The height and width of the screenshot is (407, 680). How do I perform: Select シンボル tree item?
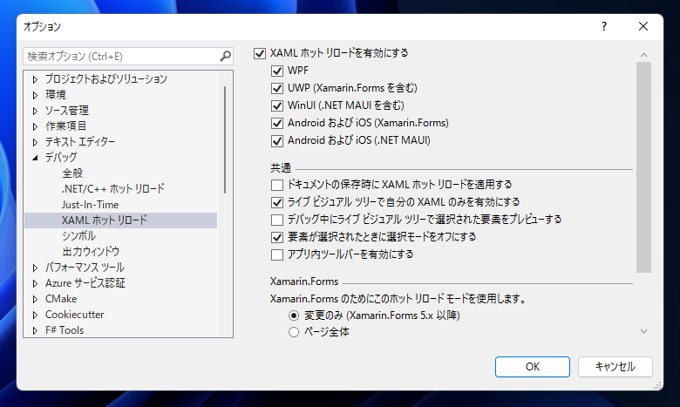tap(79, 236)
